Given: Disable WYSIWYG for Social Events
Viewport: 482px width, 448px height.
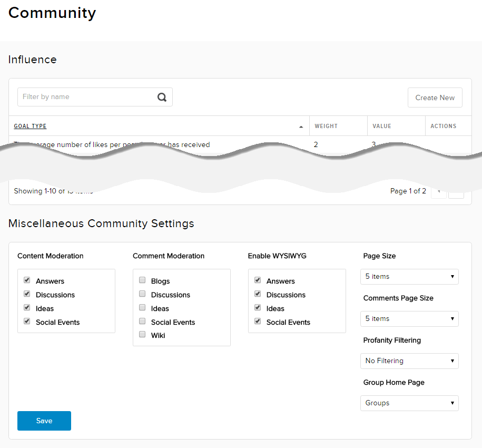Looking at the screenshot, I should click(x=258, y=321).
